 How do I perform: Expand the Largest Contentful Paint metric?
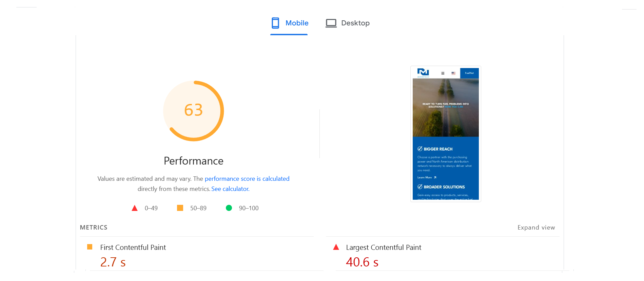pyautogui.click(x=384, y=247)
